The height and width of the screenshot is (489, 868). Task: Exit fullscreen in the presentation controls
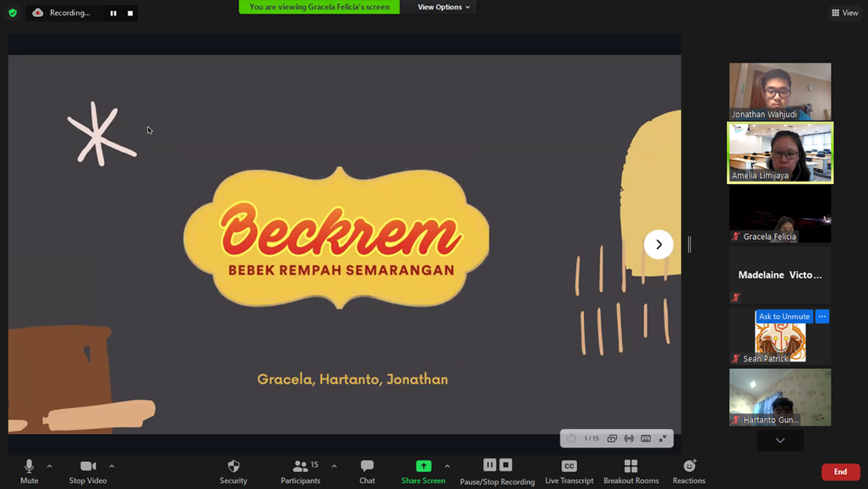[x=663, y=438]
